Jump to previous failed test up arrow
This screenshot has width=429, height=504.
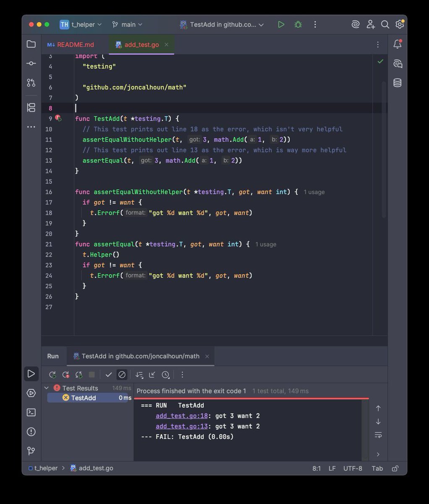[378, 408]
